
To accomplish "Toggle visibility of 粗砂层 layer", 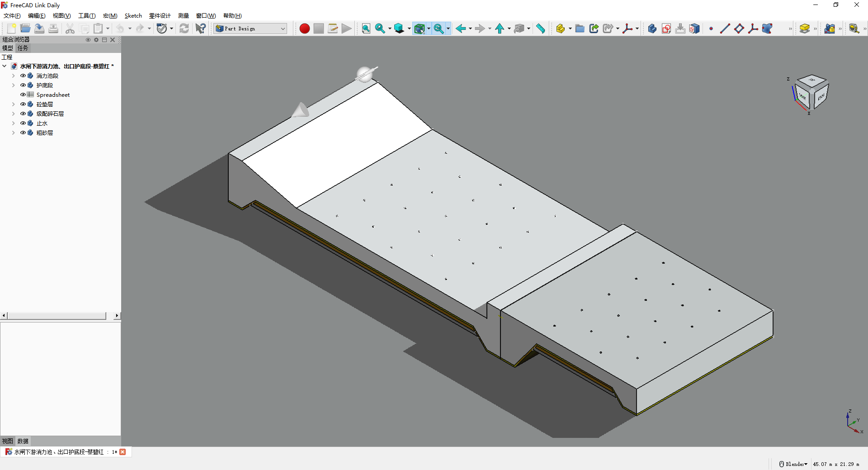I will [x=23, y=133].
